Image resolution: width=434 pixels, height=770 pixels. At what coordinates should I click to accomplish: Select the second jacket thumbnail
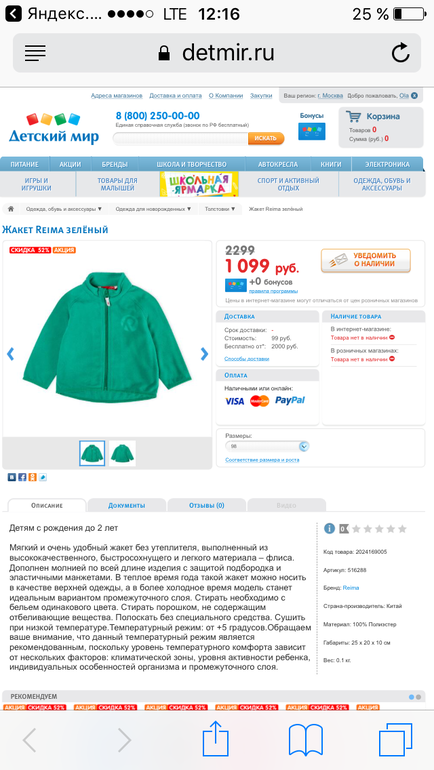click(x=122, y=453)
